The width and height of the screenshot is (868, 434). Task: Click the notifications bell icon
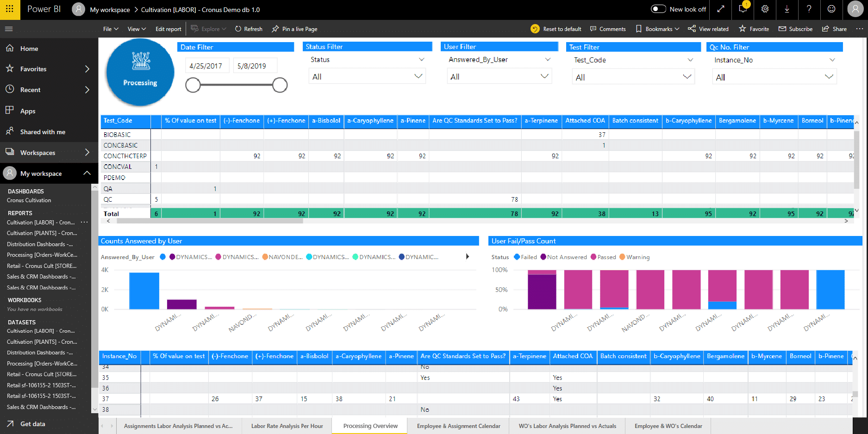[743, 9]
